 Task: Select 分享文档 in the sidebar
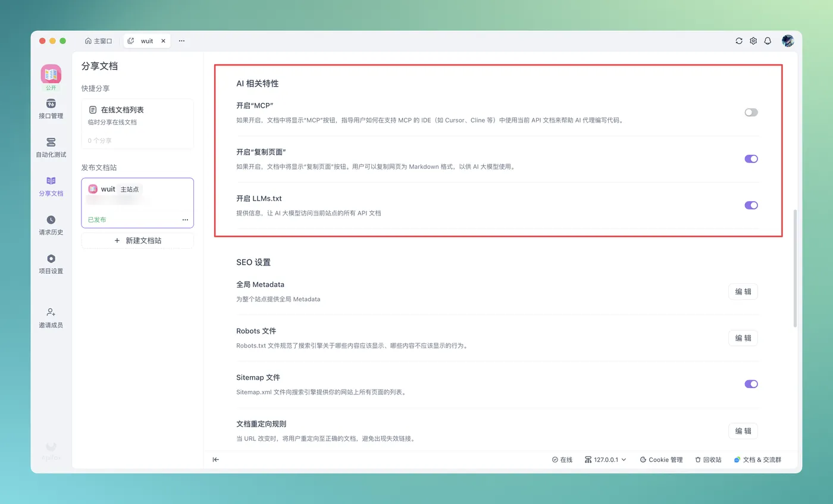(51, 186)
